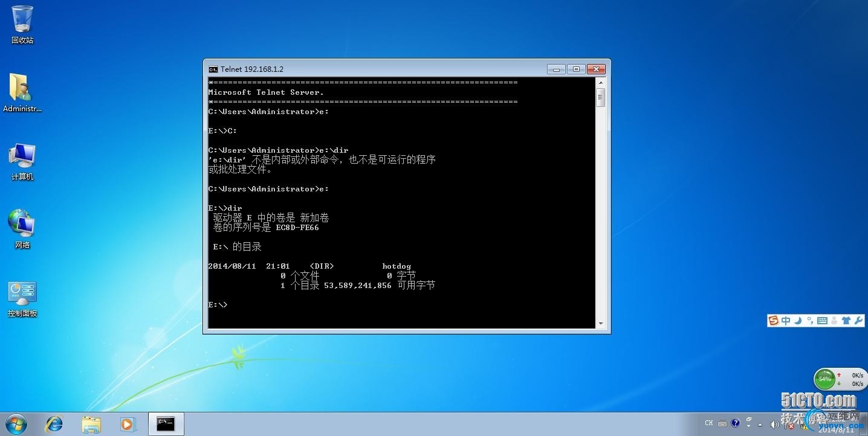The height and width of the screenshot is (436, 868).
Task: Click the 'C:\Users\Administrator>e:\dir' line
Action: (x=278, y=150)
